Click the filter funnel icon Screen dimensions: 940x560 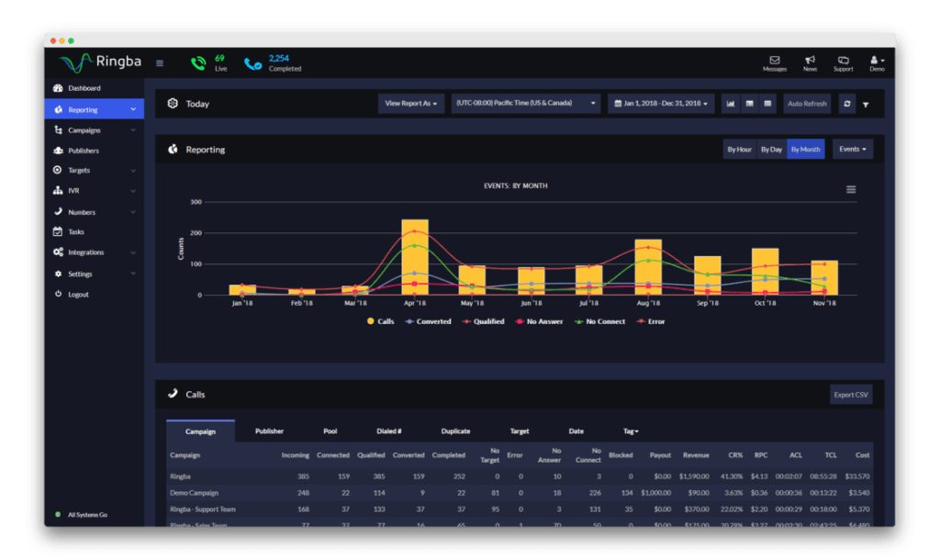pyautogui.click(x=866, y=105)
